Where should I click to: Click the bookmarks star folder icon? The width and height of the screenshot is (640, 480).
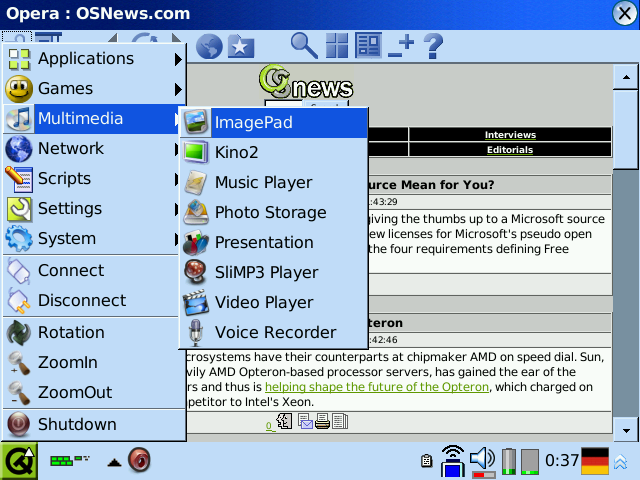pos(241,47)
